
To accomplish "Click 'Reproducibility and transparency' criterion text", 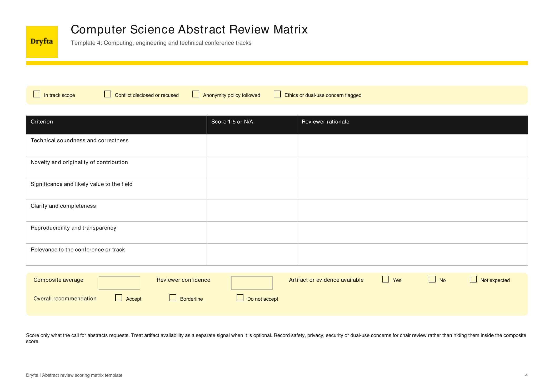I will (x=73, y=228).
